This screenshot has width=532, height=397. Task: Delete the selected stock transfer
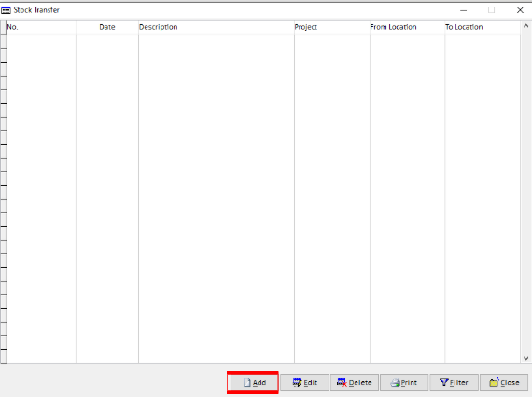(355, 383)
